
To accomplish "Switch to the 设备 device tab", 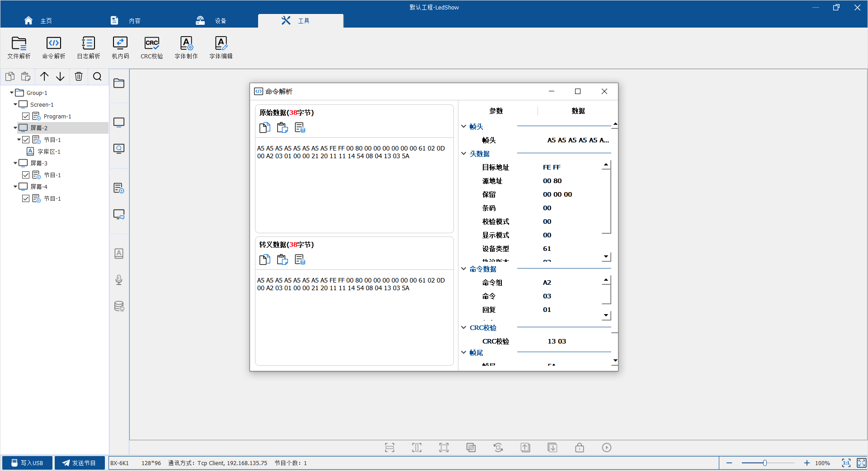I will point(211,21).
